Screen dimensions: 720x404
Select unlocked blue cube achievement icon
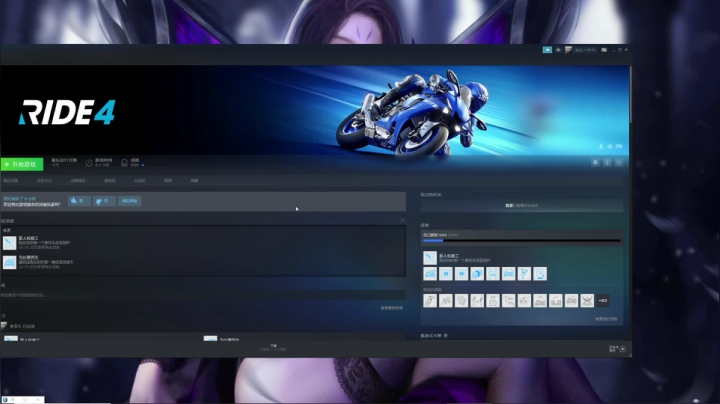[x=477, y=274]
